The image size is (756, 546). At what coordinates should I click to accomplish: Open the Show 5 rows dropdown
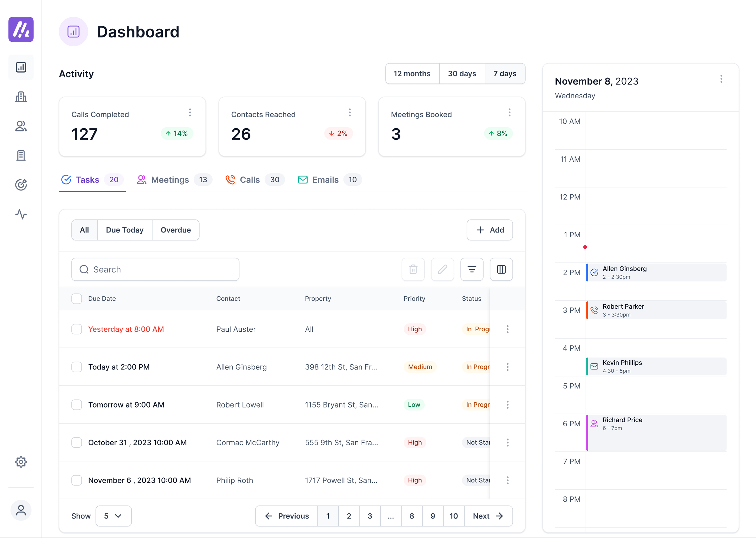pos(113,516)
